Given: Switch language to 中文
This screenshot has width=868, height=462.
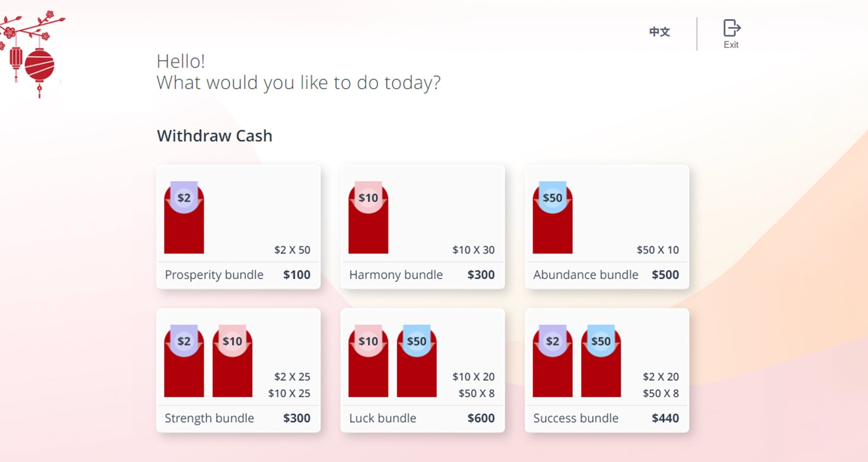Looking at the screenshot, I should click(659, 31).
